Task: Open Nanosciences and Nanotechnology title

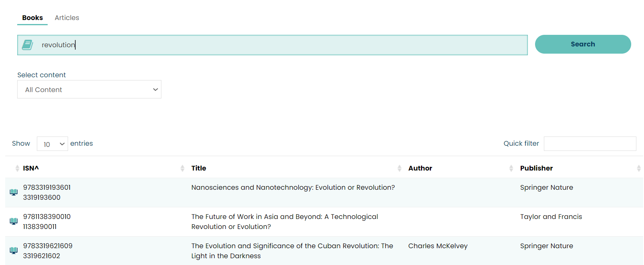Action: coord(293,187)
